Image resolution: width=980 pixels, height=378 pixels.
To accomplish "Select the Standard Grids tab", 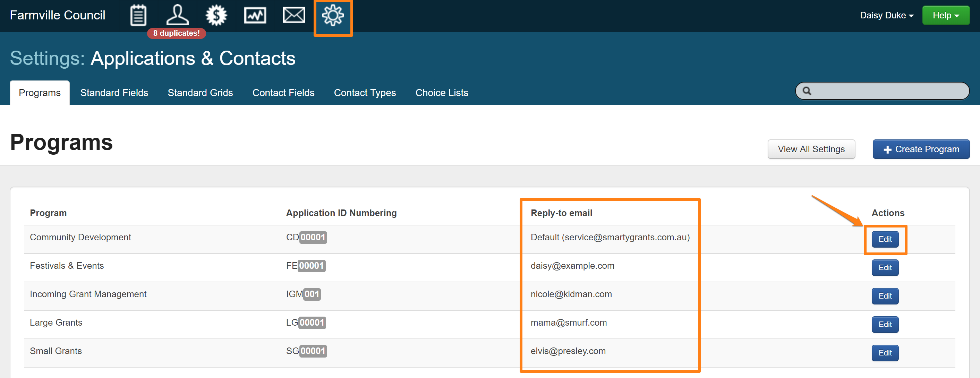I will [200, 93].
